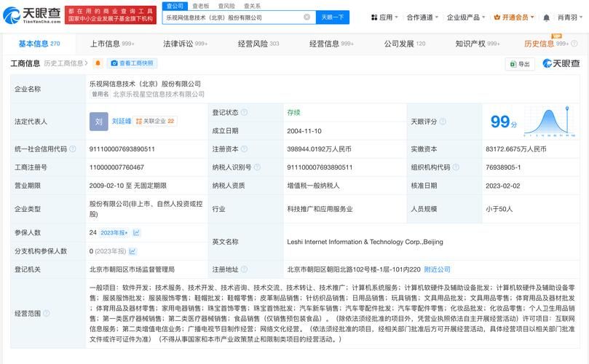
Task: Open 关联企业 22 badge
Action: pyautogui.click(x=155, y=121)
